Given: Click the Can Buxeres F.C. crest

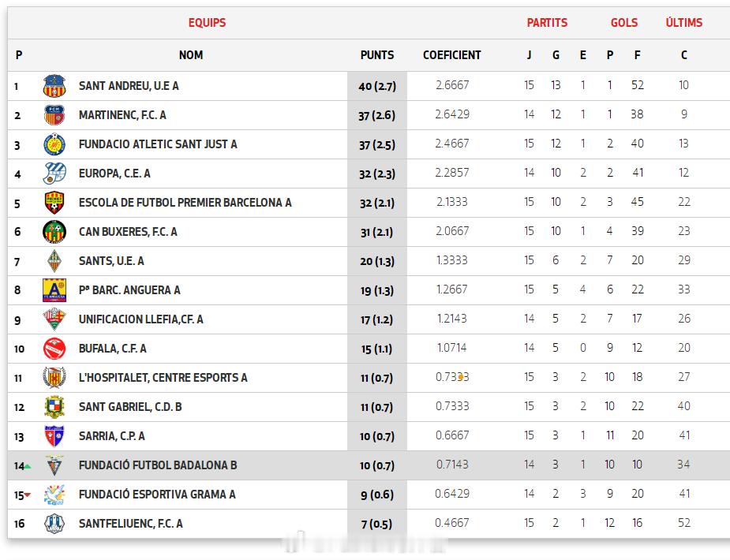Looking at the screenshot, I should (x=54, y=232).
